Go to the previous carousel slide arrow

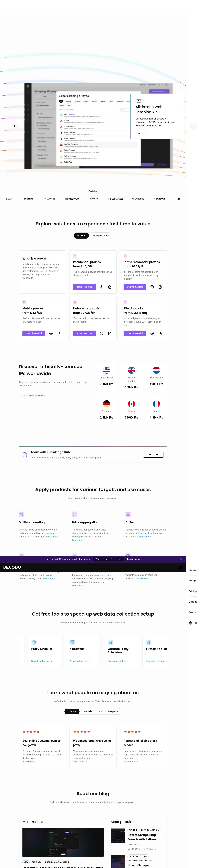[x=15, y=126]
